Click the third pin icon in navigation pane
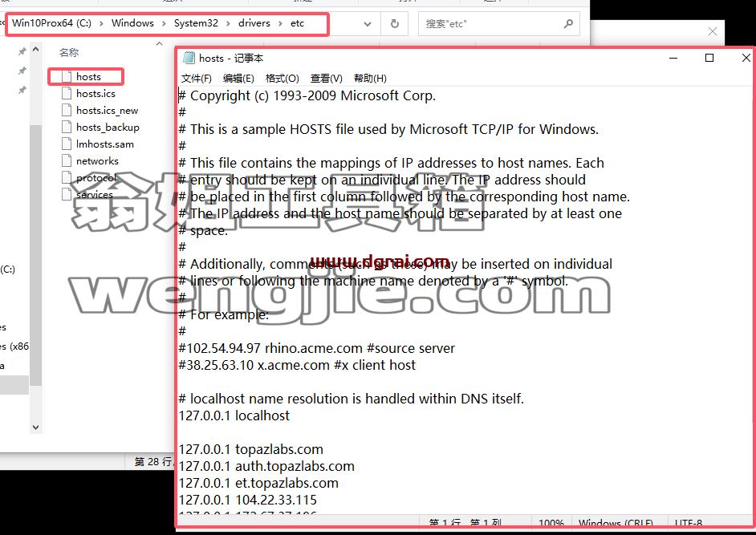Screen dimensions: 756x535 (22, 90)
